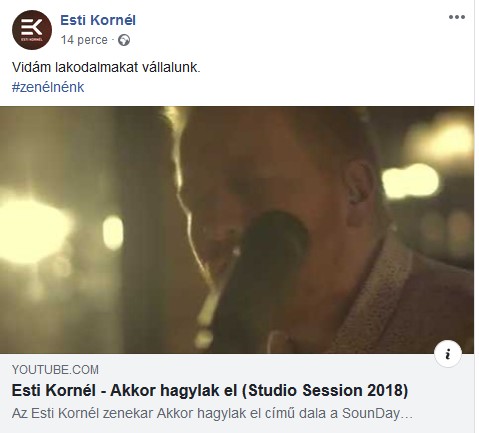Click the gray link card footer area
This screenshot has height=433, width=479.
(237, 393)
